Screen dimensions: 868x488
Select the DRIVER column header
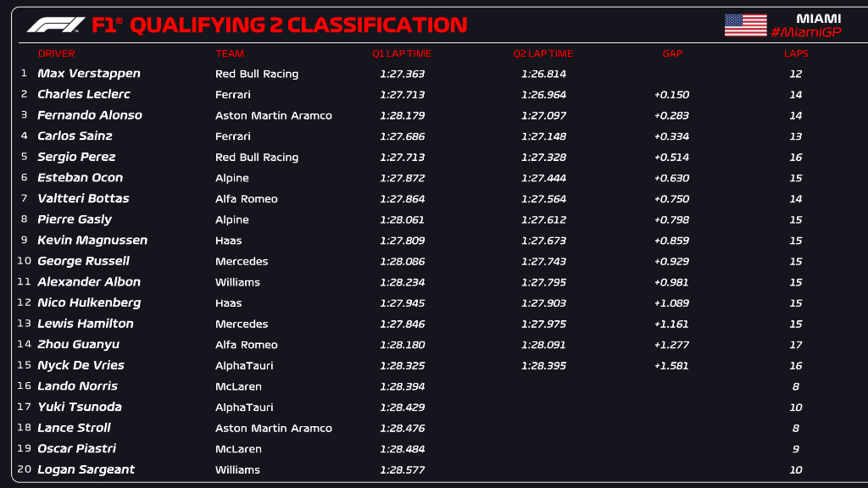[56, 53]
